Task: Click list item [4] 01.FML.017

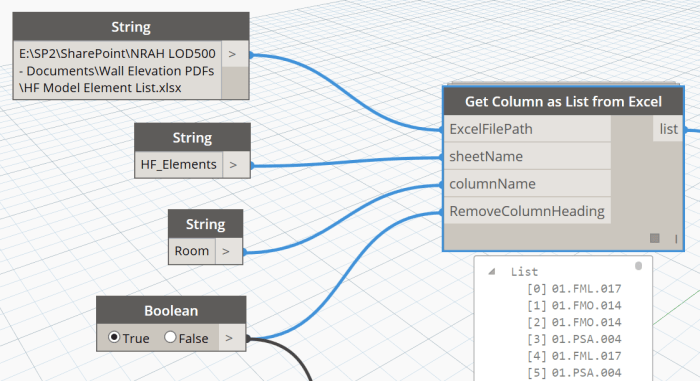Action: tap(574, 356)
